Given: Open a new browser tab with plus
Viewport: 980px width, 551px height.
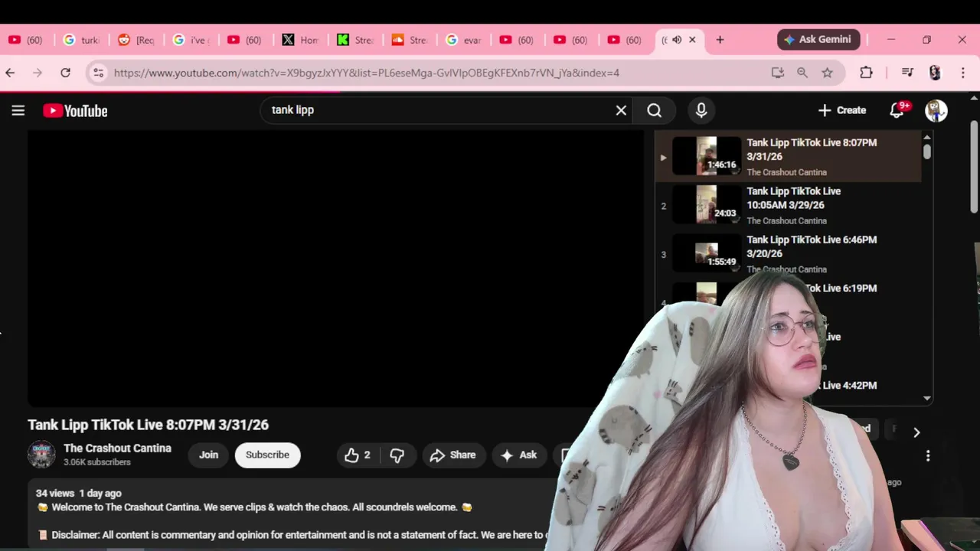Looking at the screenshot, I should [720, 40].
